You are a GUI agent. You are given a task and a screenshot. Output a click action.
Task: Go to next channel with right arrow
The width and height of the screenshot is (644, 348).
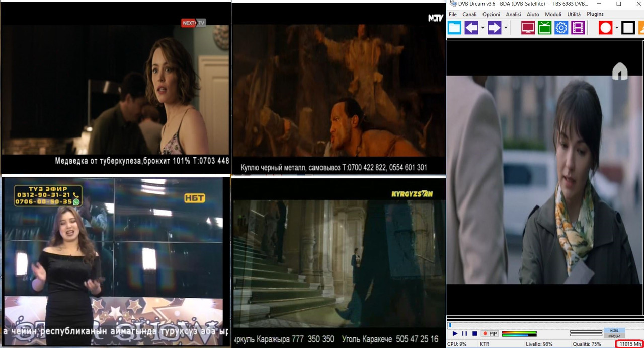(495, 28)
